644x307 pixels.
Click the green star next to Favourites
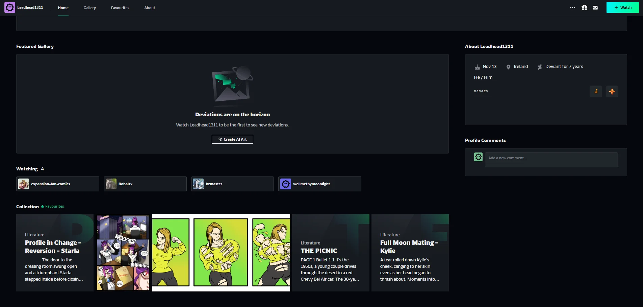43,207
